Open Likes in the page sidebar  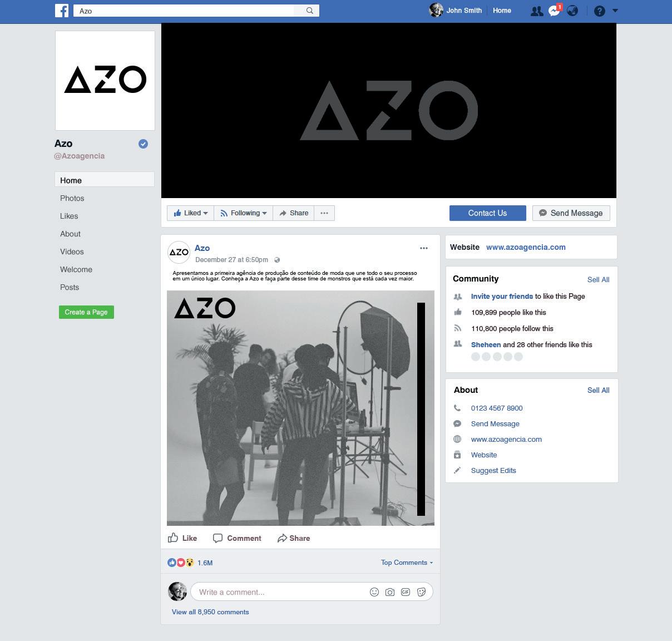[x=69, y=216]
